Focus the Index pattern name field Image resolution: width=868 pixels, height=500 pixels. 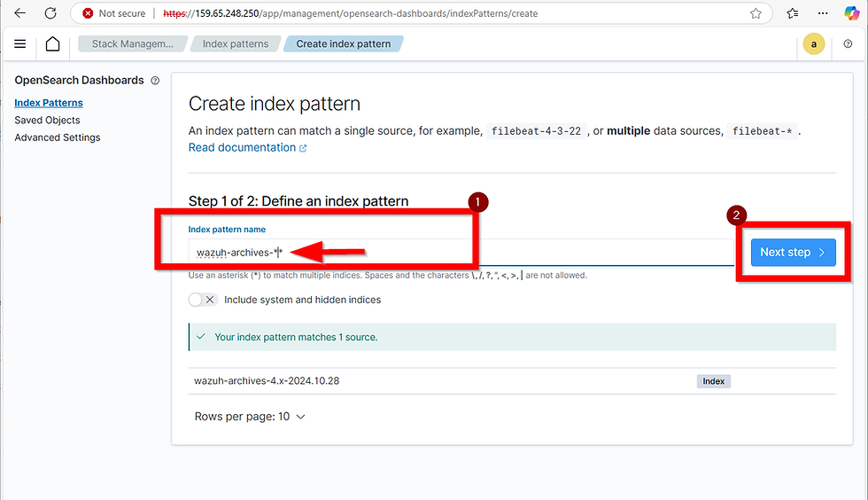461,253
